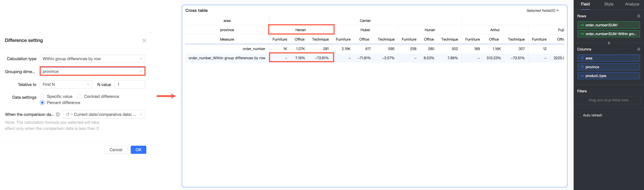This screenshot has width=644, height=190.
Task: Click the geo icon on the province field
Action: point(582,67)
